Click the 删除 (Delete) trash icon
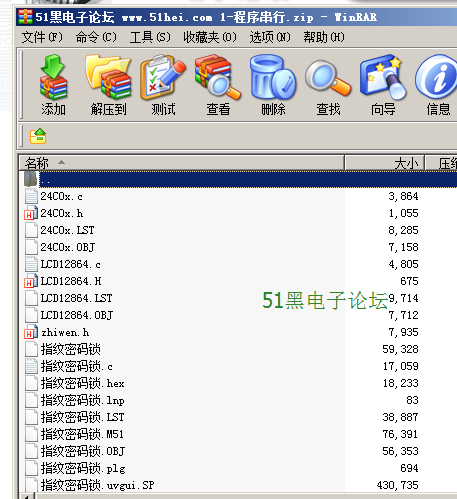Screen dimensions: 457x499 coord(273,85)
